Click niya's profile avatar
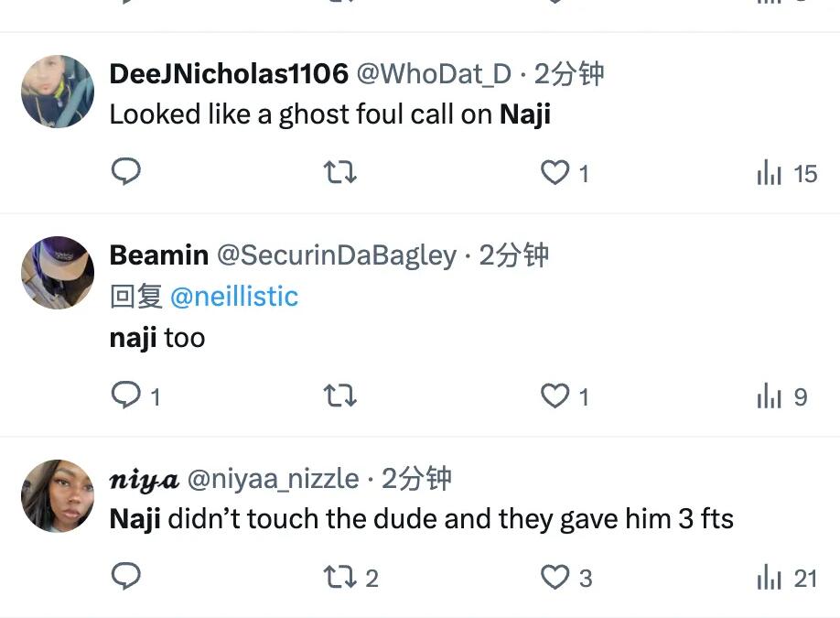This screenshot has height=618, width=840. tap(58, 495)
